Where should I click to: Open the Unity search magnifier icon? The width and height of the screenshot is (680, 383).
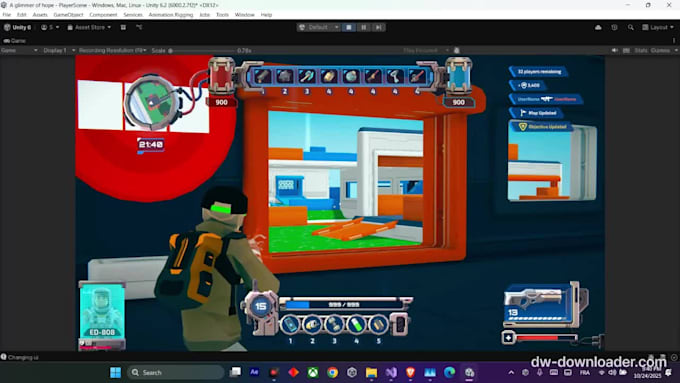coord(631,27)
